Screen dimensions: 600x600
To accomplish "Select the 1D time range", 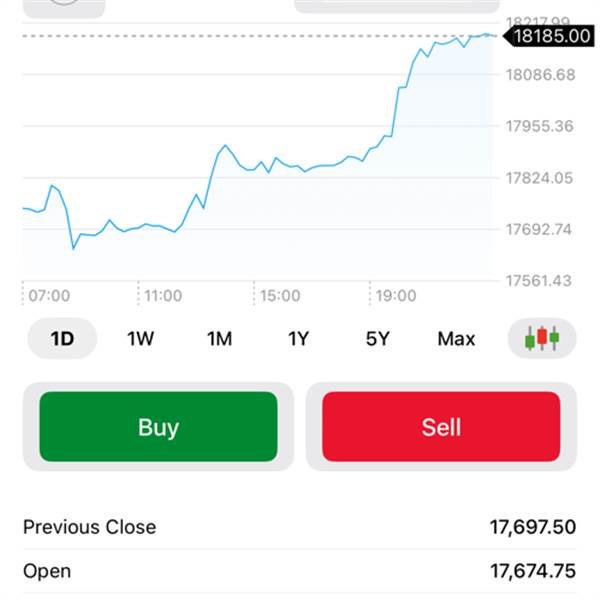I will coord(62,339).
